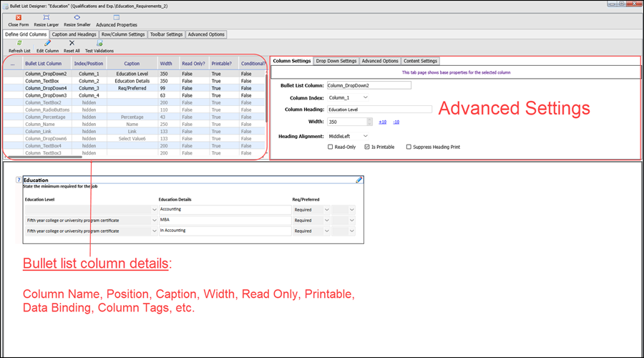Click the Read Only? column header
The width and height of the screenshot is (644, 358).
pyautogui.click(x=193, y=64)
